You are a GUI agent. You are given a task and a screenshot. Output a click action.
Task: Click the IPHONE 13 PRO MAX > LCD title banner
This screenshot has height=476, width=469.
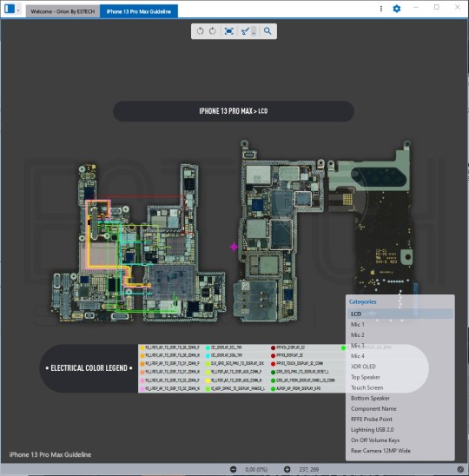[x=234, y=111]
